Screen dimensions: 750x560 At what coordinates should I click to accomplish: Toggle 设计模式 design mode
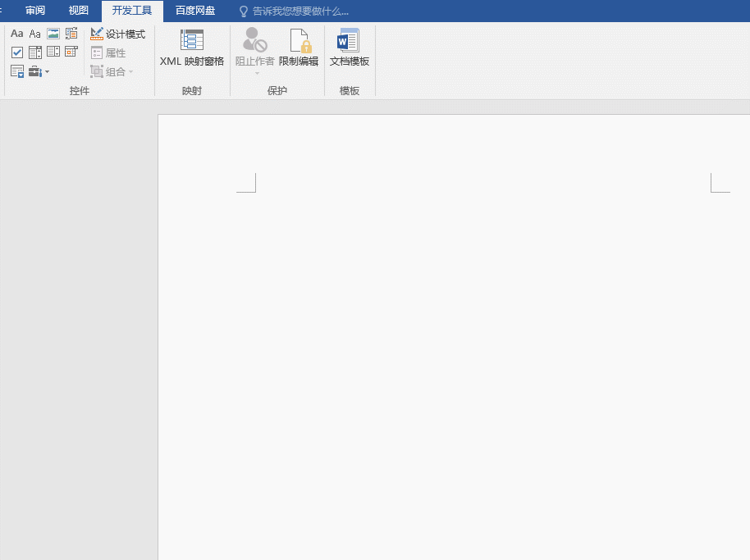tap(117, 34)
